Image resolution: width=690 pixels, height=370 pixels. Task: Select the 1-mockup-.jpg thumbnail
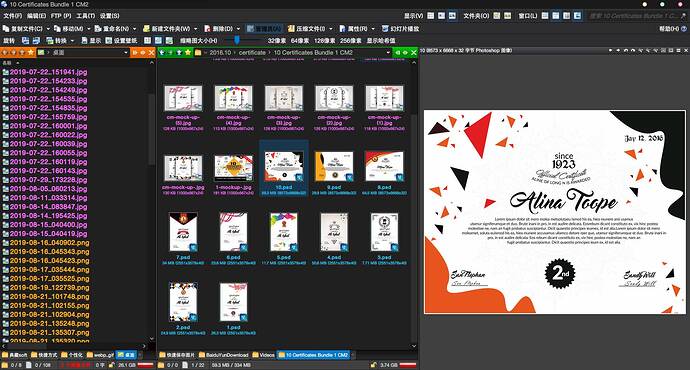pos(234,167)
